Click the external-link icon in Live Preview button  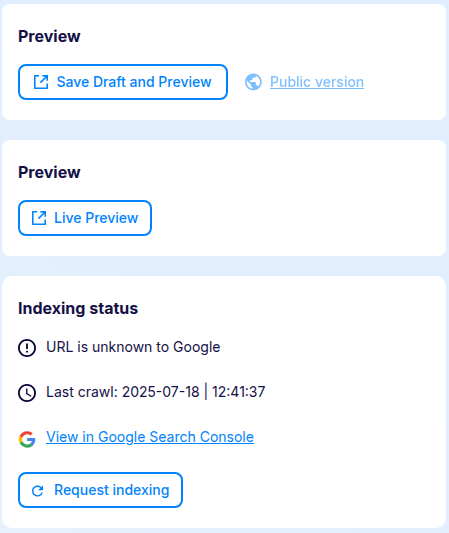(39, 218)
